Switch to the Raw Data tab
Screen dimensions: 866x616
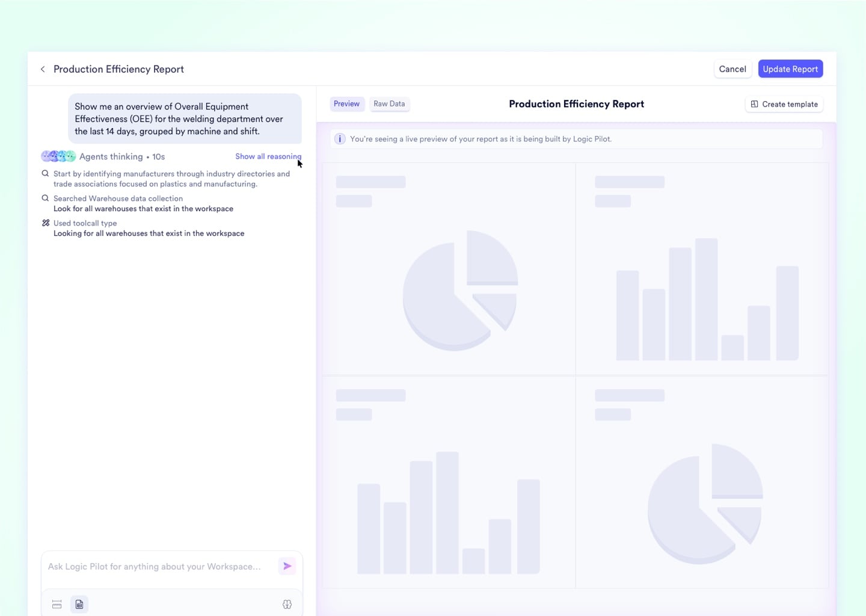[x=389, y=103]
